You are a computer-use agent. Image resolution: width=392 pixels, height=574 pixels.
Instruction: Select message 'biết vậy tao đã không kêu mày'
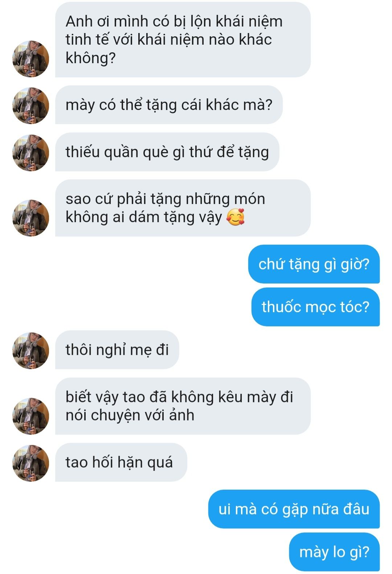pyautogui.click(x=183, y=406)
